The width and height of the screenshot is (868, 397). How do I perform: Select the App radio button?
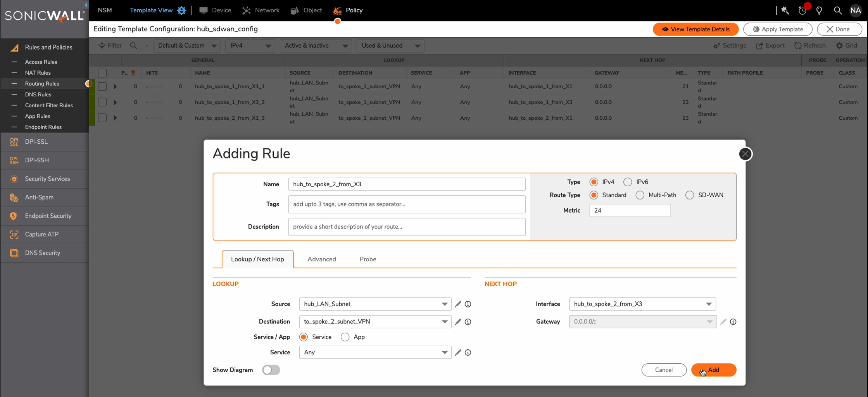click(345, 337)
